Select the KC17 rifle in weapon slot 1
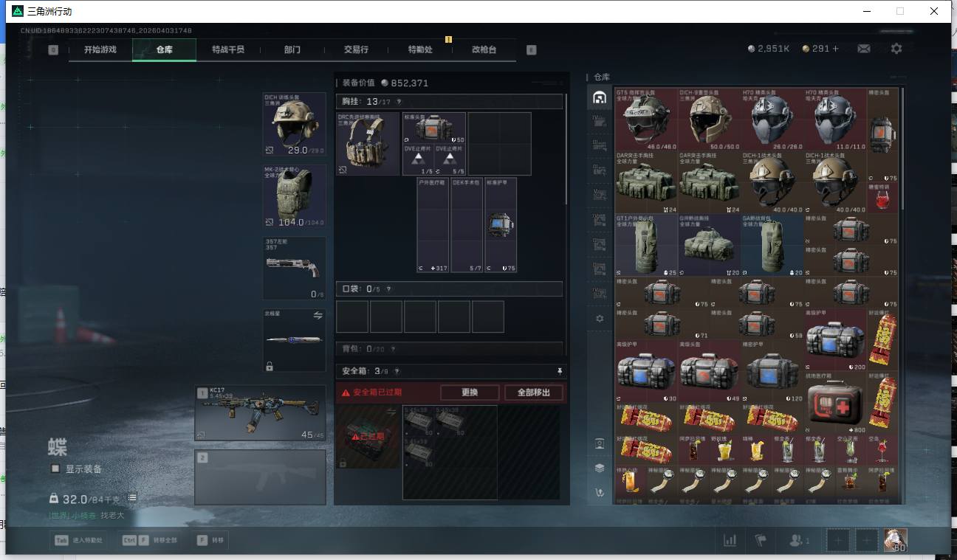 tap(260, 412)
